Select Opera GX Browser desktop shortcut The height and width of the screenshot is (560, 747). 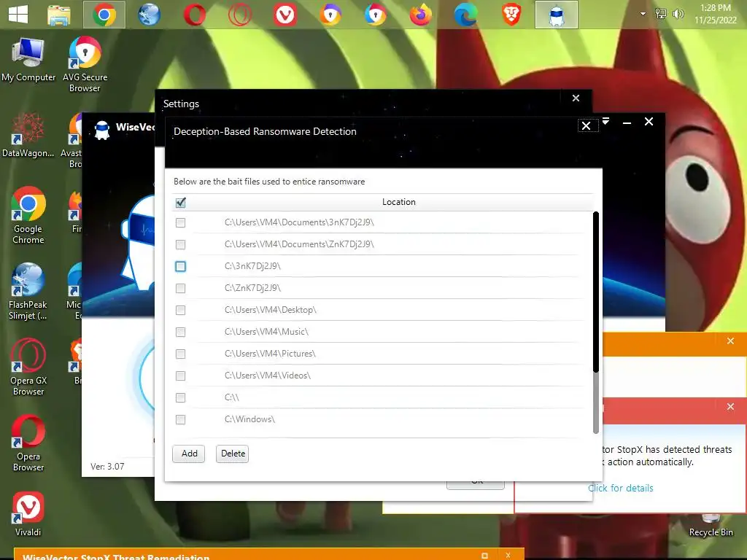[x=28, y=367]
